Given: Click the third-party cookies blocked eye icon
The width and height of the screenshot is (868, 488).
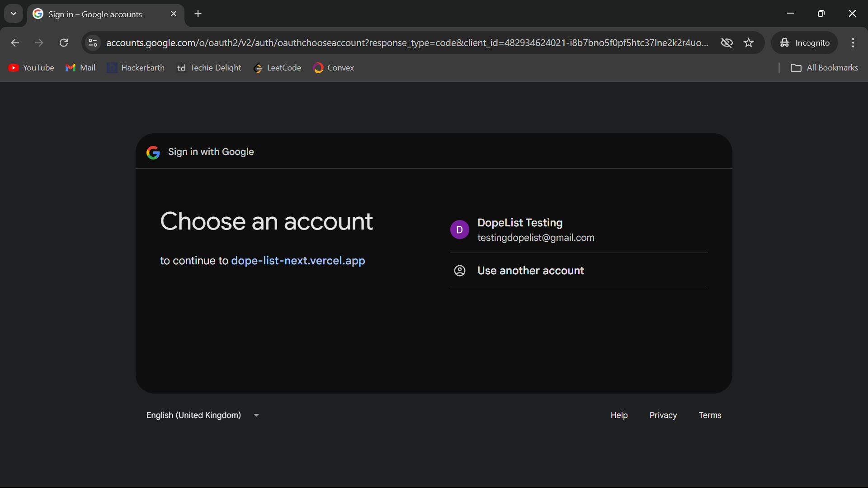Looking at the screenshot, I should 726,42.
